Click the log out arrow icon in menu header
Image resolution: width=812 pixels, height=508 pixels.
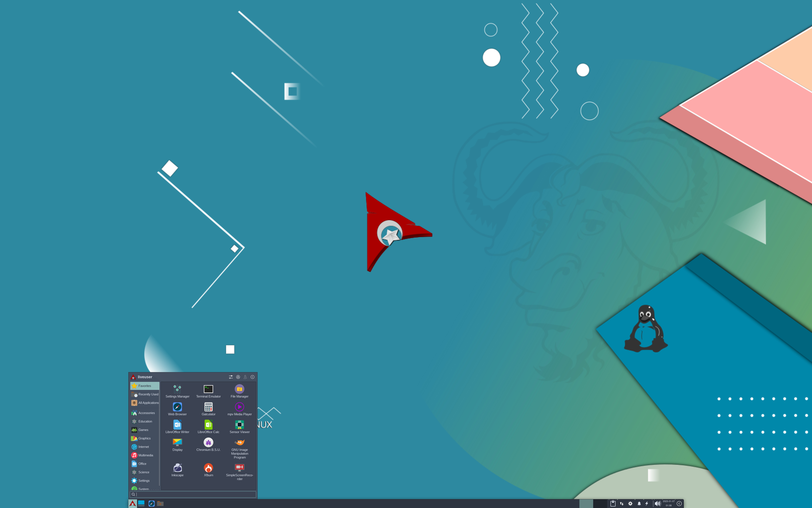(252, 377)
